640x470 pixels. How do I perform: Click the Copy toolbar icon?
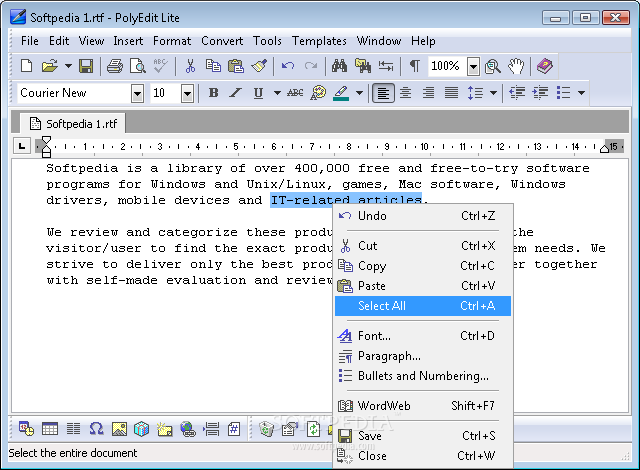[213, 66]
